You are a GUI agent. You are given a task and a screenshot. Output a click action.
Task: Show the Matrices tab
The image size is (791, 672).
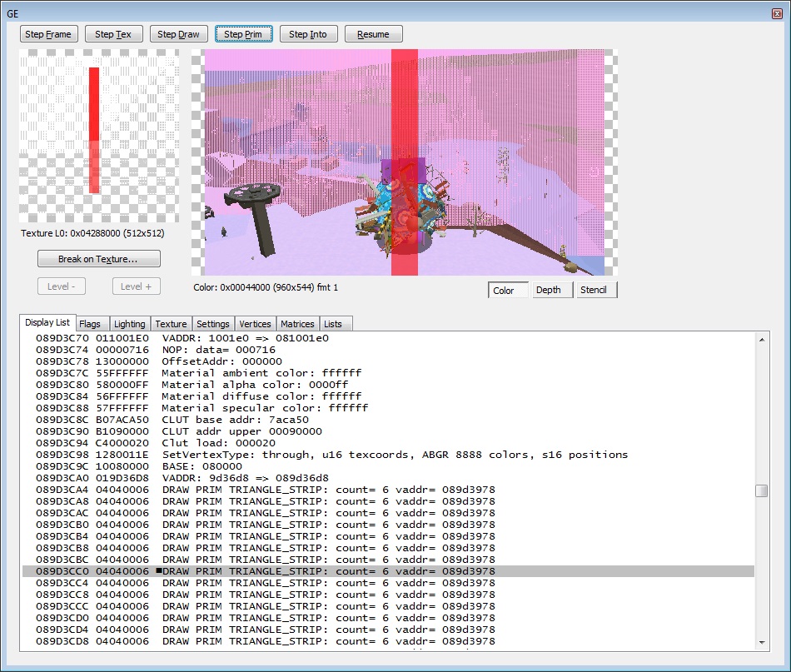[x=297, y=324]
